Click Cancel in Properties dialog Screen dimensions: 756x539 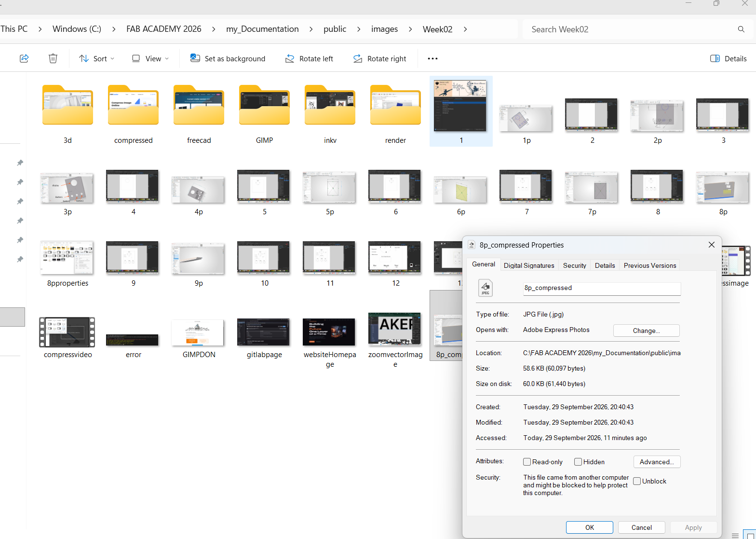coord(642,527)
